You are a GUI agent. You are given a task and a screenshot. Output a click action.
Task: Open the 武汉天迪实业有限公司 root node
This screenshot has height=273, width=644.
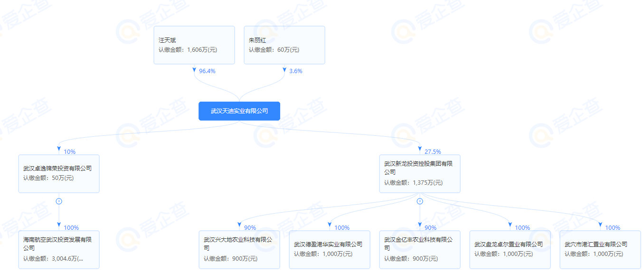click(239, 111)
